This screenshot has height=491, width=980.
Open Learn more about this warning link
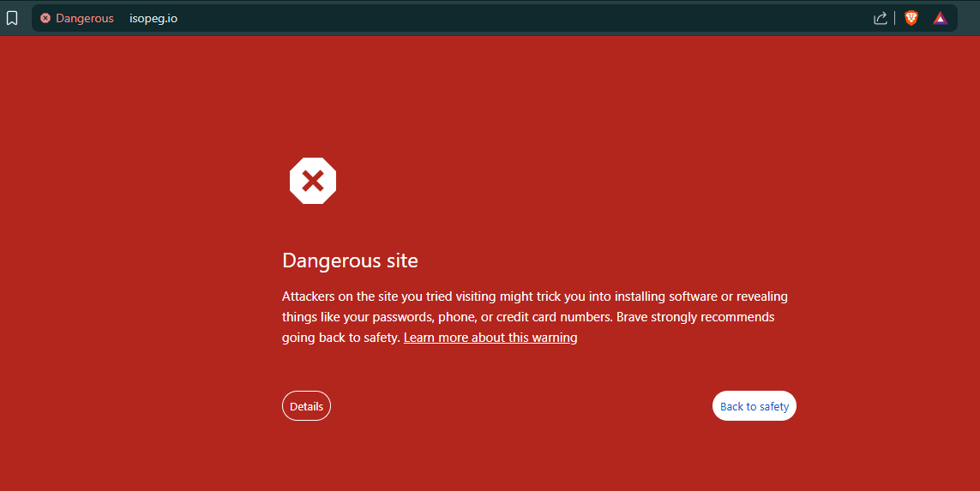[490, 338]
